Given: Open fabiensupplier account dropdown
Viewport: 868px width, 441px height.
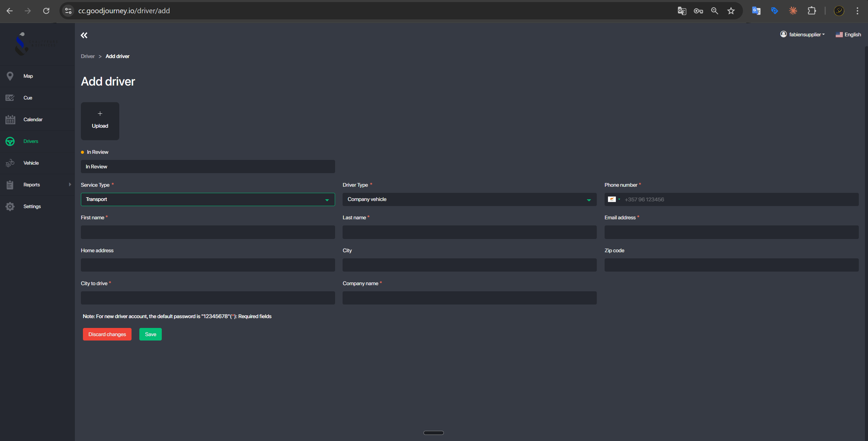Looking at the screenshot, I should coord(802,35).
